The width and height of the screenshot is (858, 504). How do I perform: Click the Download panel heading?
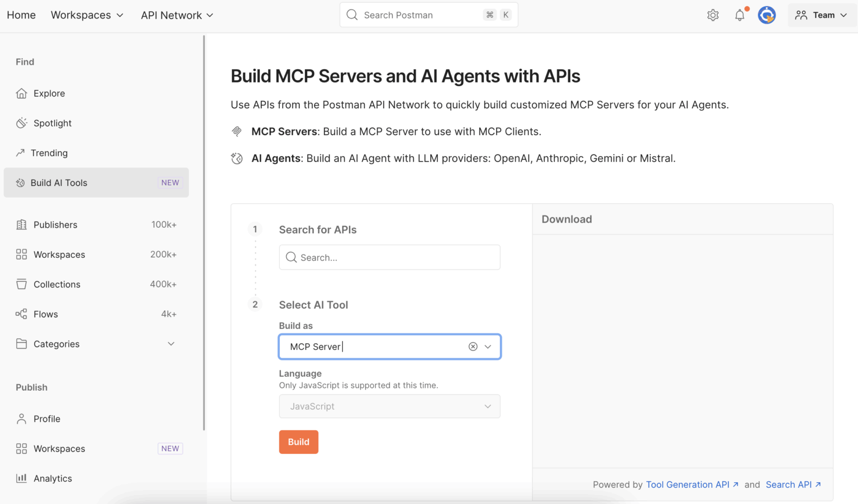tap(566, 219)
